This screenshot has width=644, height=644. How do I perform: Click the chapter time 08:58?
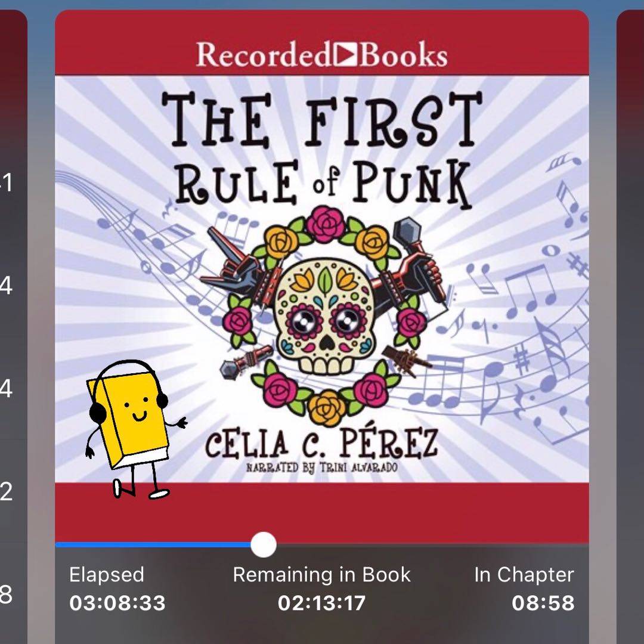click(x=543, y=603)
